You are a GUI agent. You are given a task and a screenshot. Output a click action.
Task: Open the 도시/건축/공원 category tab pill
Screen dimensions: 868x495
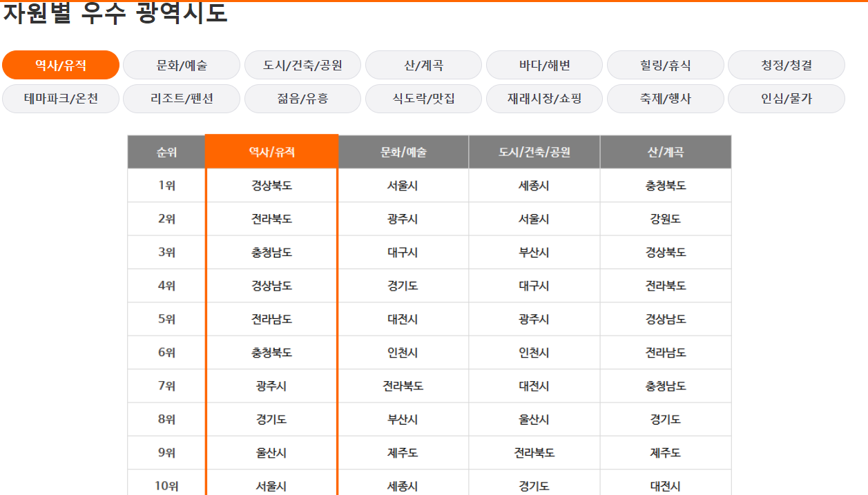point(302,66)
